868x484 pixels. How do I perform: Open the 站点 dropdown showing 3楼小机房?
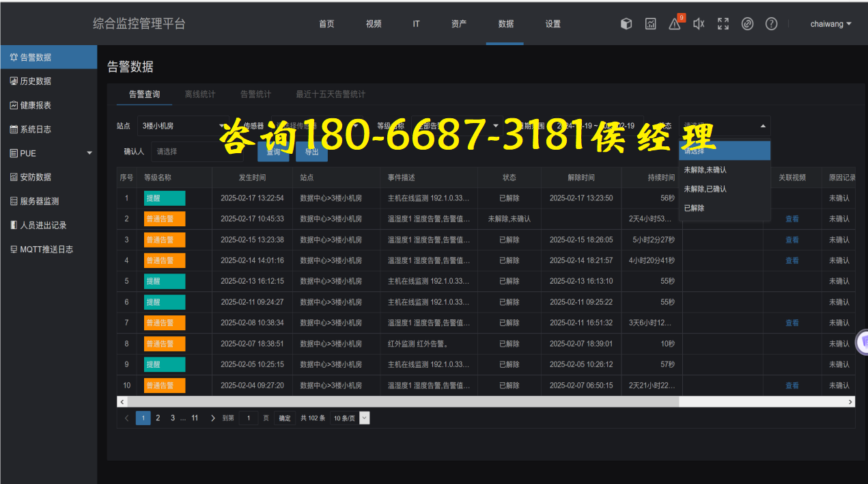click(183, 126)
